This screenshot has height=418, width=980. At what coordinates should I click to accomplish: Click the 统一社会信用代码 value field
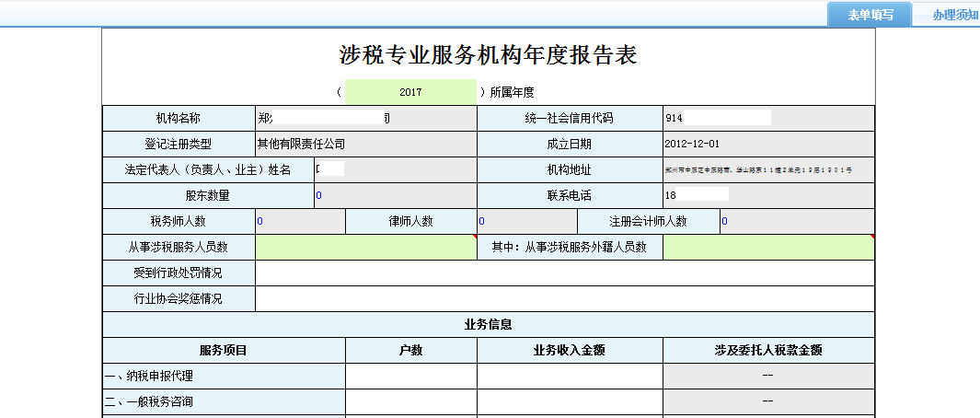(767, 119)
